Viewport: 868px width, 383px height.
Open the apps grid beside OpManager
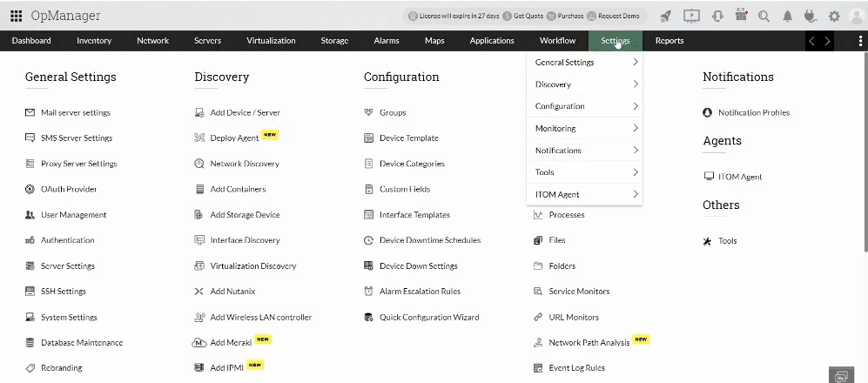(14, 16)
